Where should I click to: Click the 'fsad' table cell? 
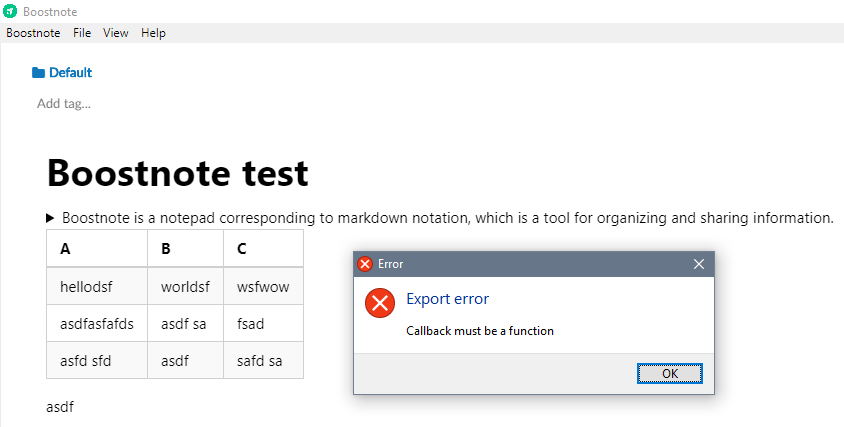pos(263,323)
